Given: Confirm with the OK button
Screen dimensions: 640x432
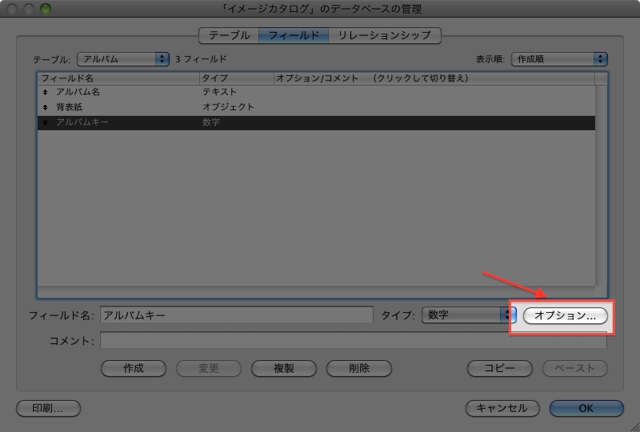Looking at the screenshot, I should (x=586, y=408).
